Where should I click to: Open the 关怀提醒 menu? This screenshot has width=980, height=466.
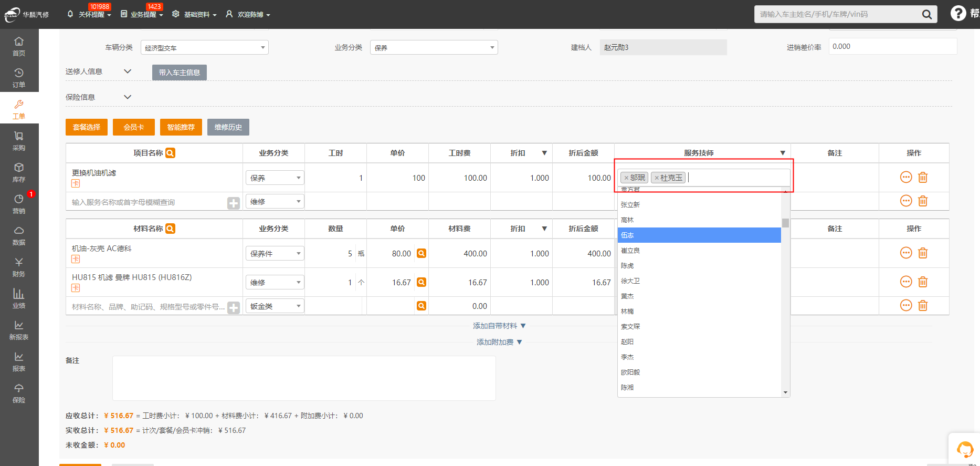click(89, 14)
